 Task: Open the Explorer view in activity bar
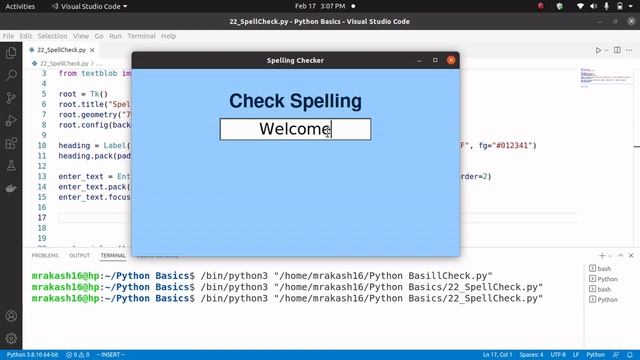[11, 53]
